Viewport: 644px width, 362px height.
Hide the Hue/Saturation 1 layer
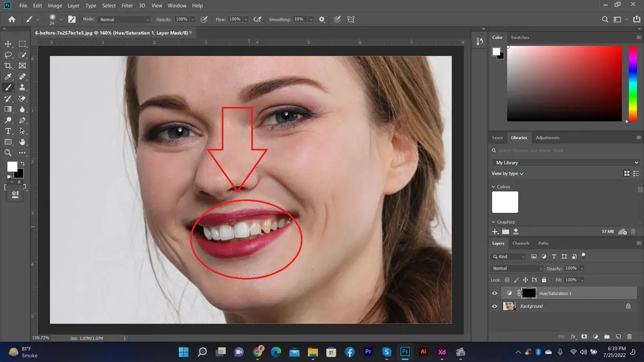495,293
